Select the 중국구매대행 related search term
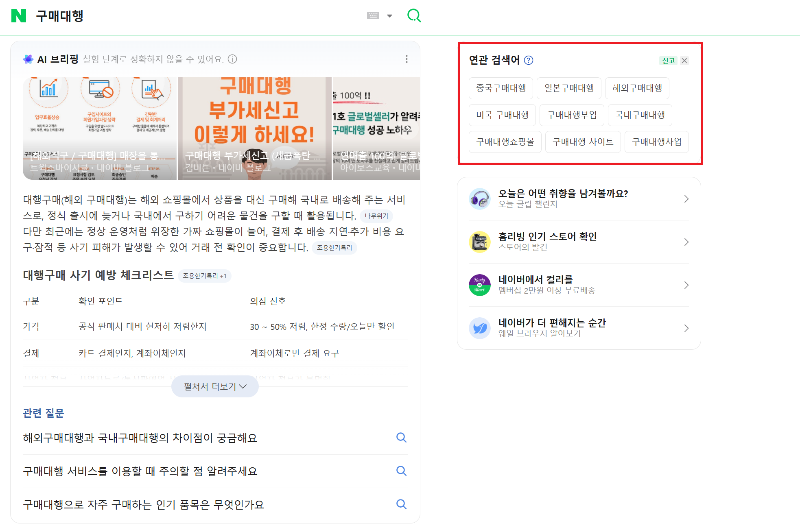800x532 pixels. click(501, 88)
